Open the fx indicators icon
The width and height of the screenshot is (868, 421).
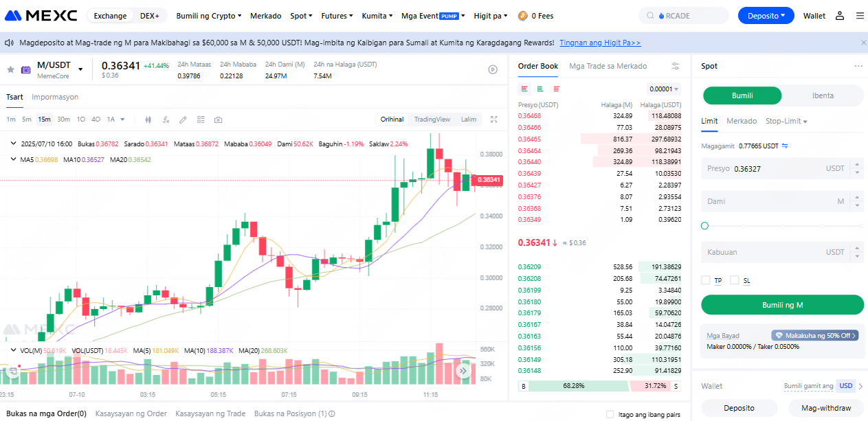tap(166, 120)
